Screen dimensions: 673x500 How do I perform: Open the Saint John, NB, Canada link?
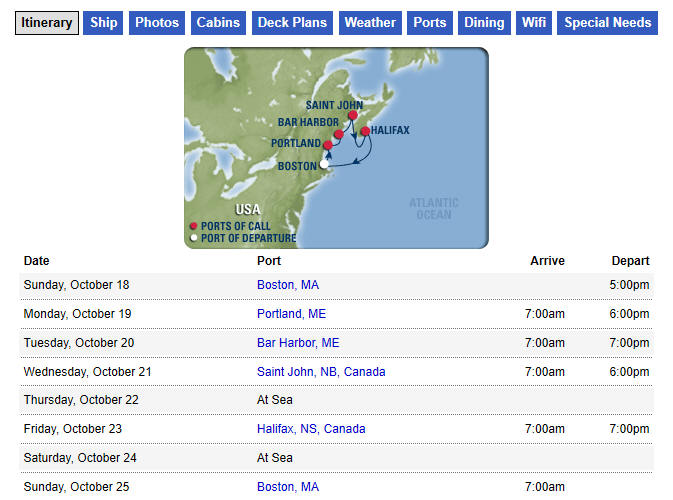pyautogui.click(x=321, y=372)
